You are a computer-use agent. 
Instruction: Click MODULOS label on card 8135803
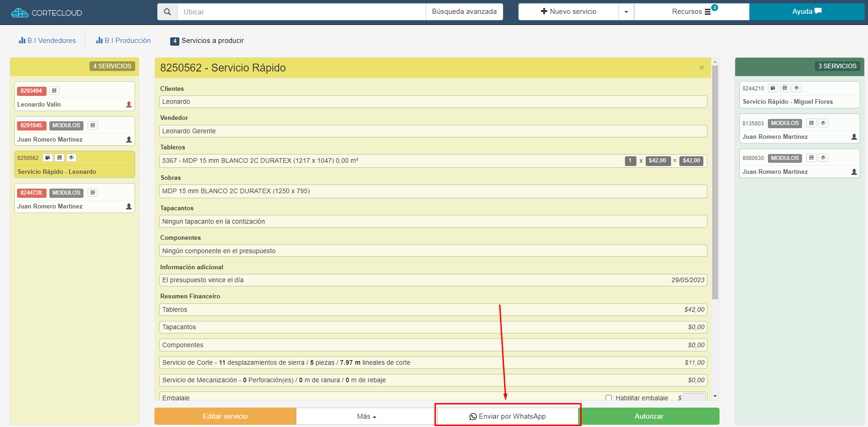point(785,123)
